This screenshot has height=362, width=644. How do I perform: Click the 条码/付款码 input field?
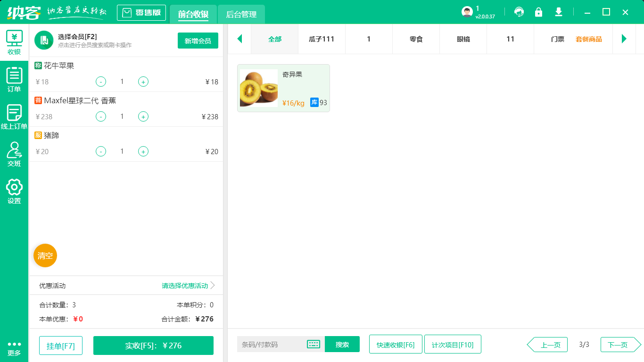[x=271, y=345]
